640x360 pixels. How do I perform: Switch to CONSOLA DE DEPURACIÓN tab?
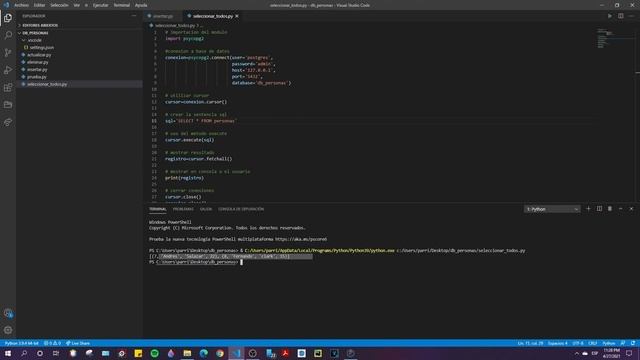pyautogui.click(x=241, y=209)
